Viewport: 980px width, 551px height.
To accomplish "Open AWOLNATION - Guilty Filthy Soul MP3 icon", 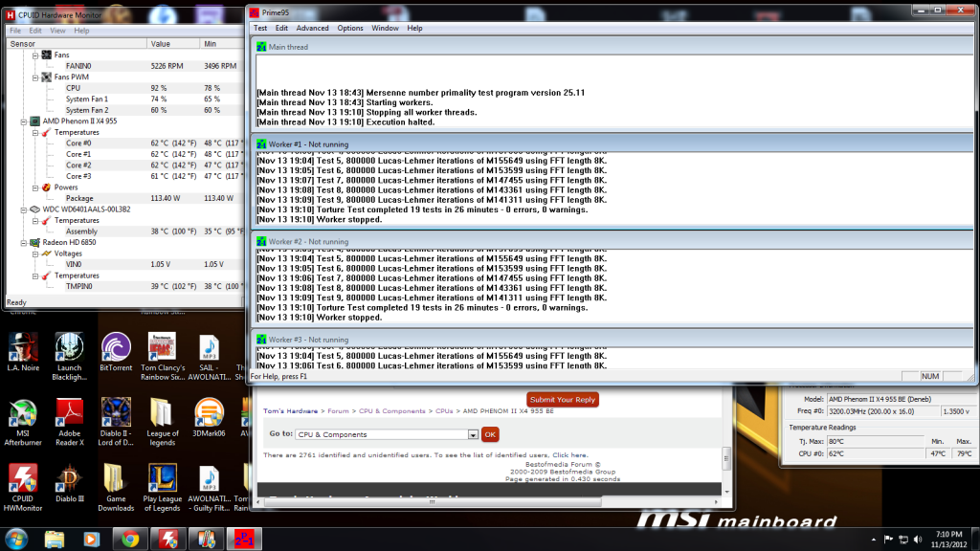I will (x=209, y=488).
